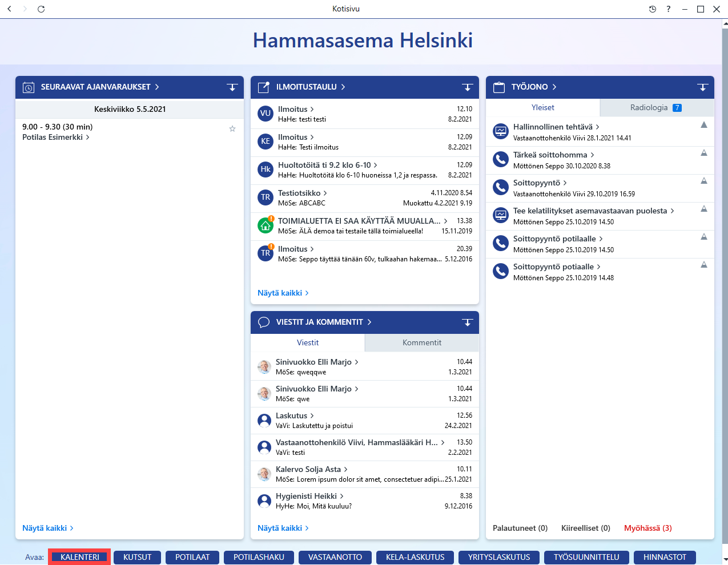Click Näytä kaikki link under Ilmoitustaulu
Screen dimensions: 728x565
coord(283,293)
